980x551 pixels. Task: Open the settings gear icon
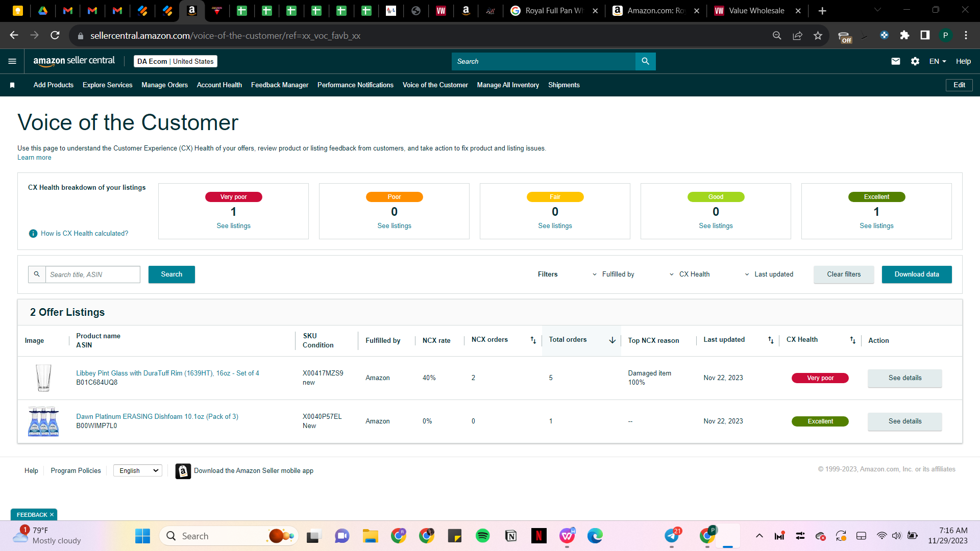tap(915, 61)
